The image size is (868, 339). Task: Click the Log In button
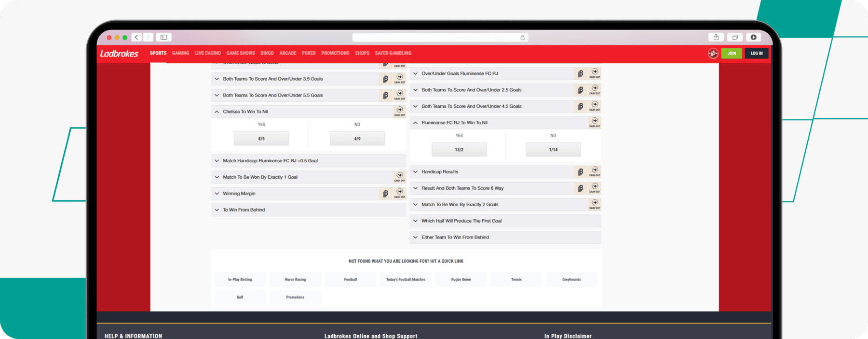(757, 53)
